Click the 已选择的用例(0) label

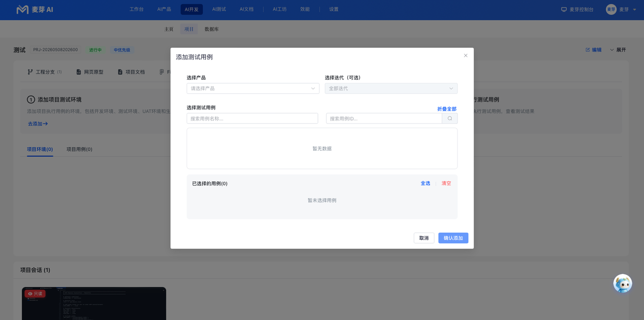click(x=210, y=184)
